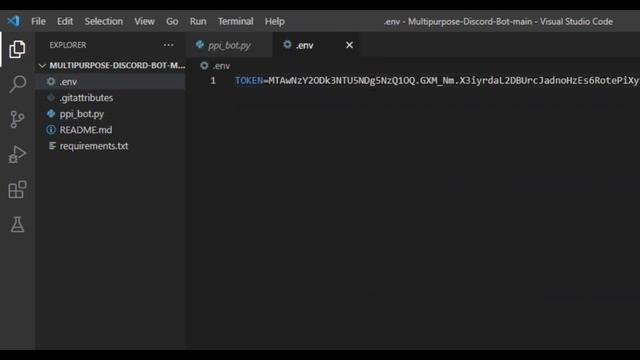Click the VS Code logo icon
The height and width of the screenshot is (360, 640).
[13, 21]
